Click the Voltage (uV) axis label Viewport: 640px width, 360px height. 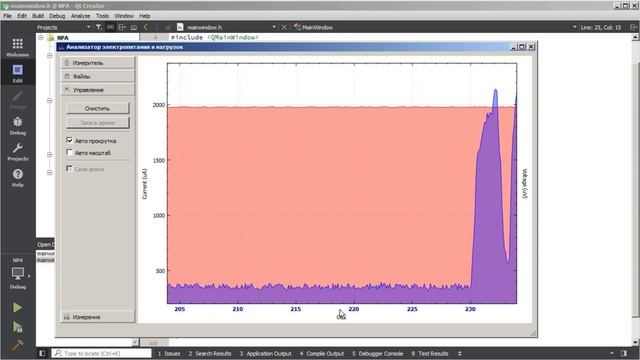pyautogui.click(x=525, y=184)
